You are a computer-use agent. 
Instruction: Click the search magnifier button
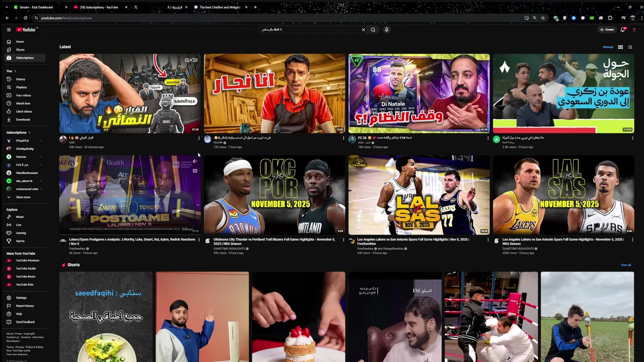click(373, 30)
